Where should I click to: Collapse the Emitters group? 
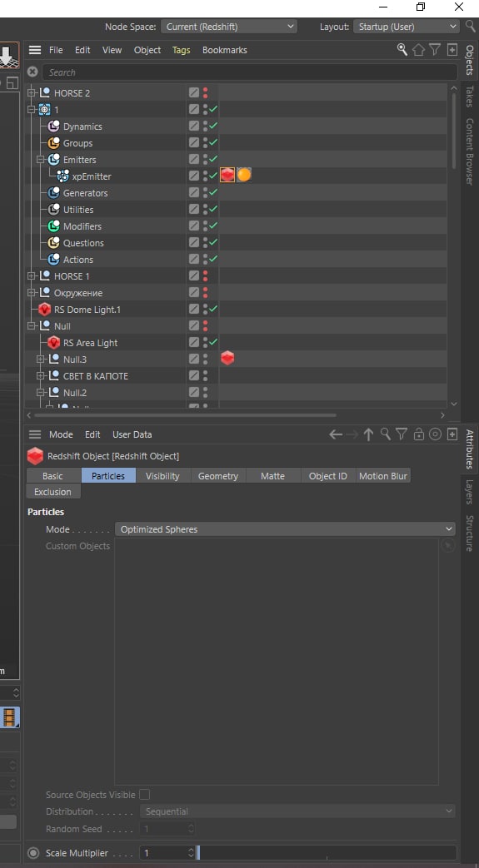click(x=41, y=160)
